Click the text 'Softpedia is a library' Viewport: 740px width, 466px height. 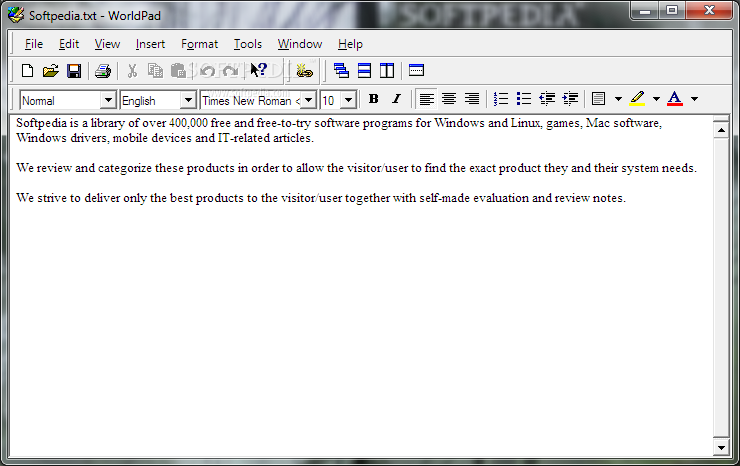tap(70, 123)
